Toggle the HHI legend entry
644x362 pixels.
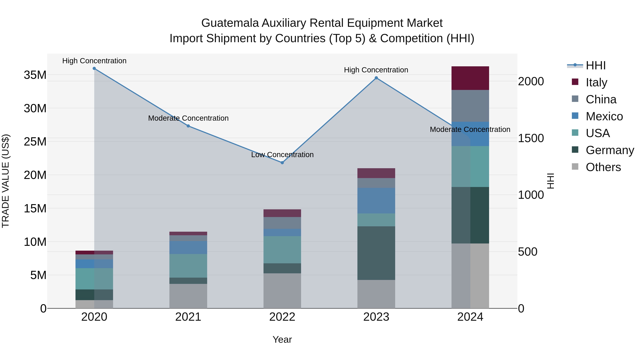(x=586, y=65)
